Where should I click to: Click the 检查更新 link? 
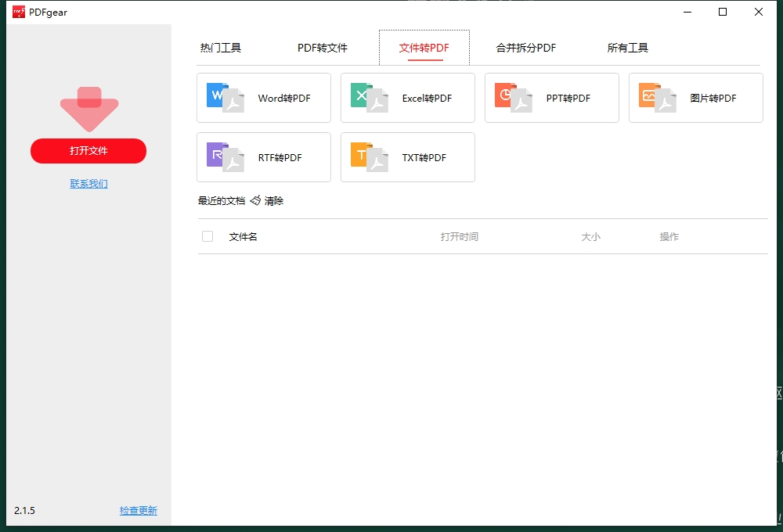139,511
